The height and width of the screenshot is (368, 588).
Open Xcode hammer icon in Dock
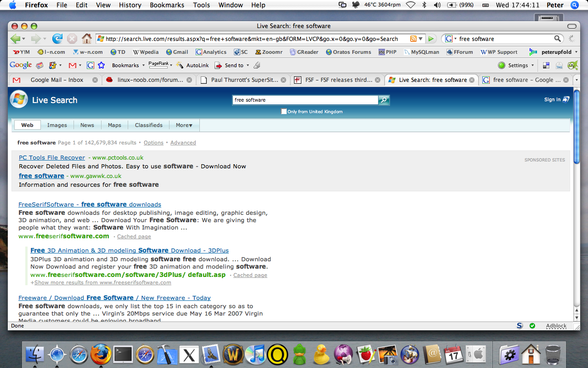tap(167, 355)
